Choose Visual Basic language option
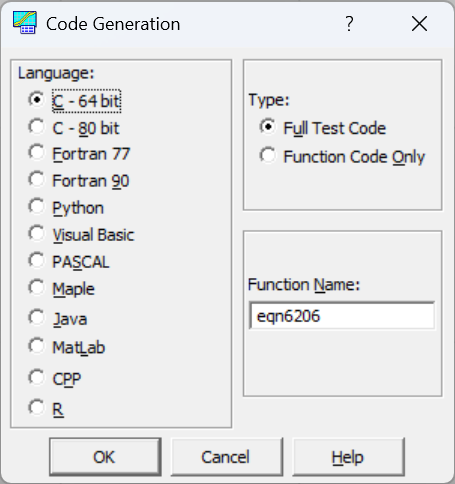The image size is (455, 484). tap(81, 235)
